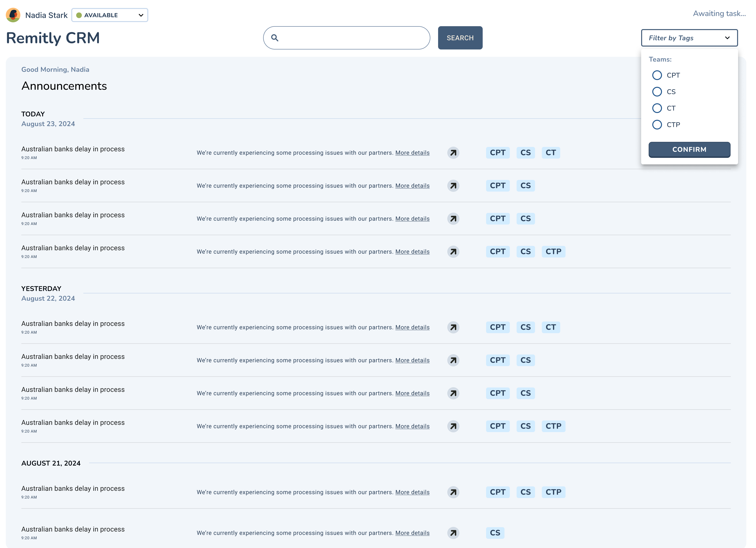The image size is (756, 548).
Task: Click the Announcements heading
Action: tap(64, 86)
